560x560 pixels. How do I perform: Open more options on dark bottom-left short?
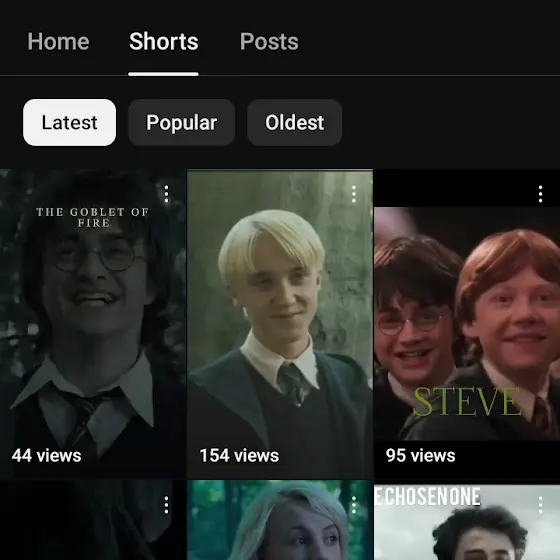(x=166, y=505)
